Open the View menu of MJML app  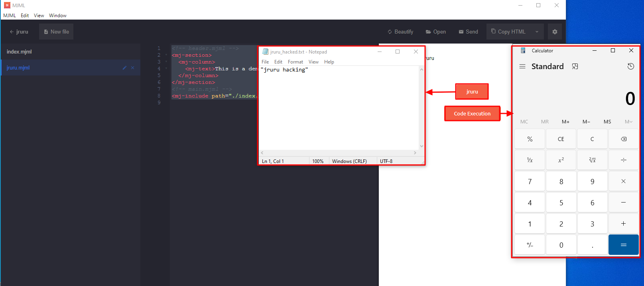pos(39,16)
